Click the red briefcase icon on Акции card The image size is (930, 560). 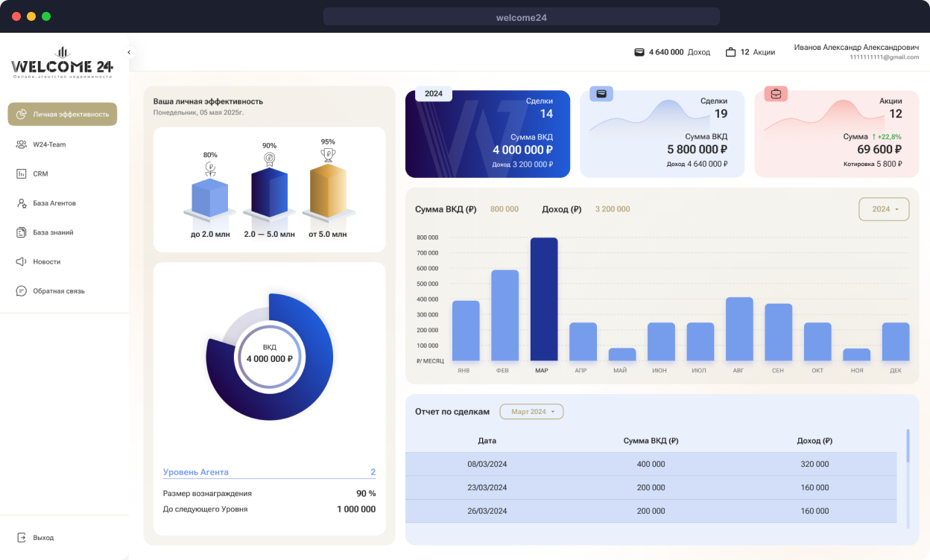pyautogui.click(x=776, y=94)
